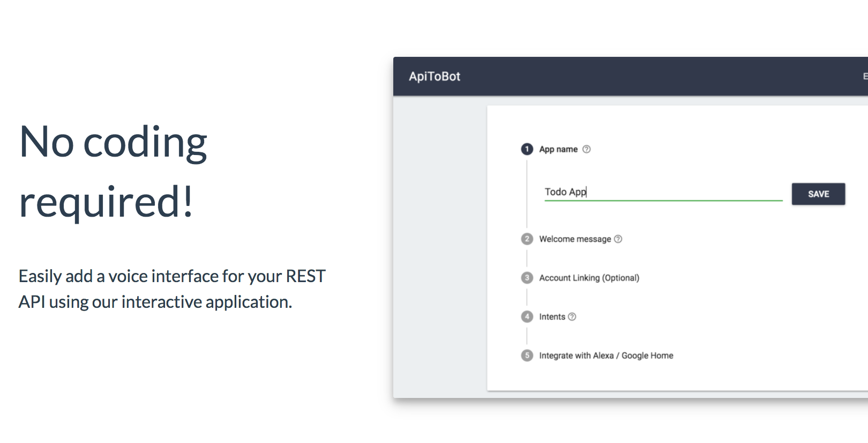Select step 5 circle for Alexa integration
Viewport: 868px width, 443px height.
pos(527,355)
